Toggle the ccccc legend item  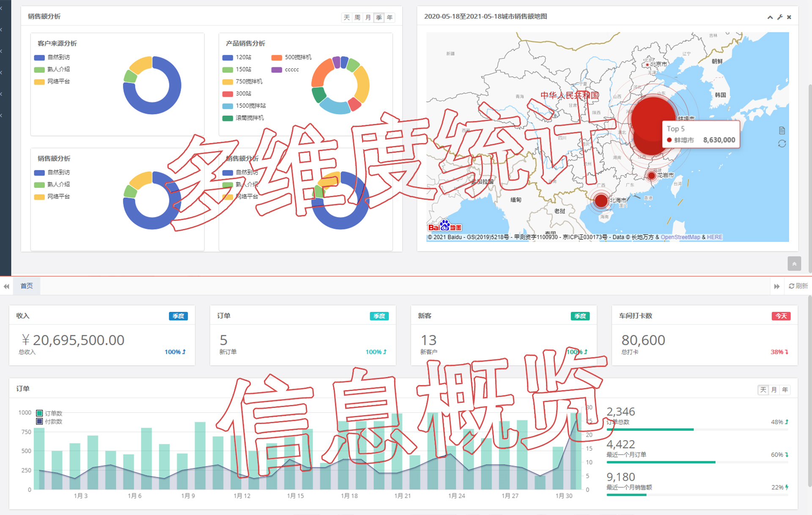coord(285,69)
